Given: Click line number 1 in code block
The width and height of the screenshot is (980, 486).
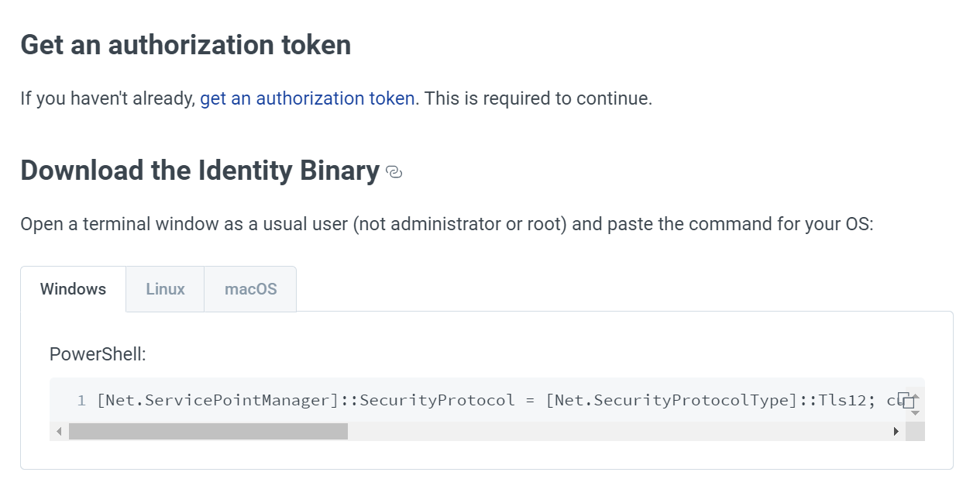Looking at the screenshot, I should 81,401.
